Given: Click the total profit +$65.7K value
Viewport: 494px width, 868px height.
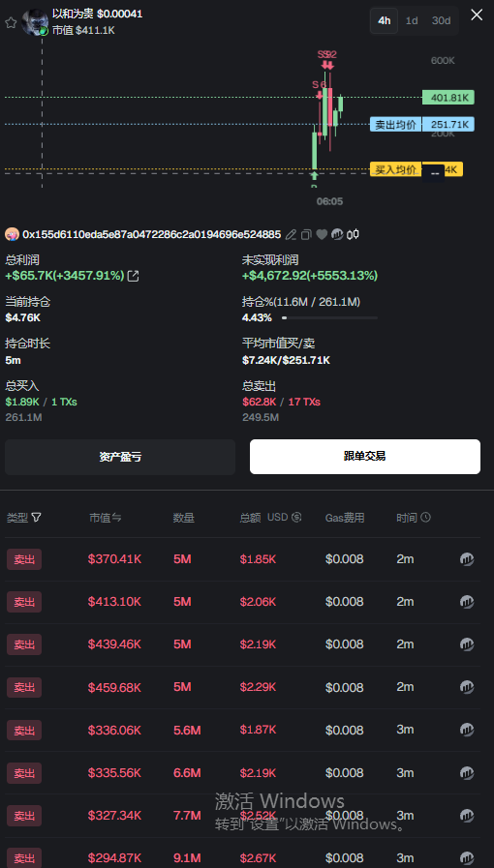Looking at the screenshot, I should [x=65, y=276].
